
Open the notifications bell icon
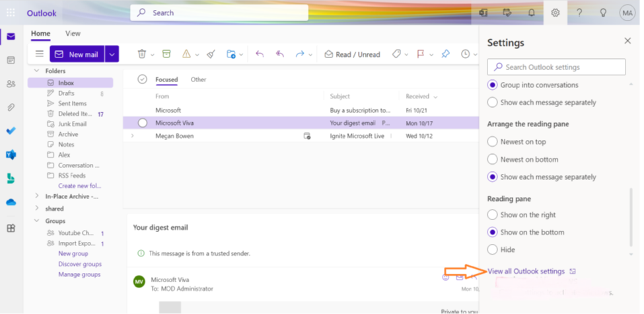pos(532,13)
